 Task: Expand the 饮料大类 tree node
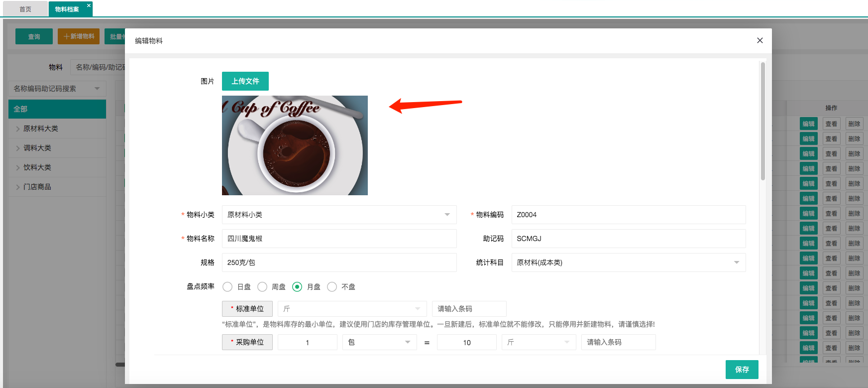[18, 168]
